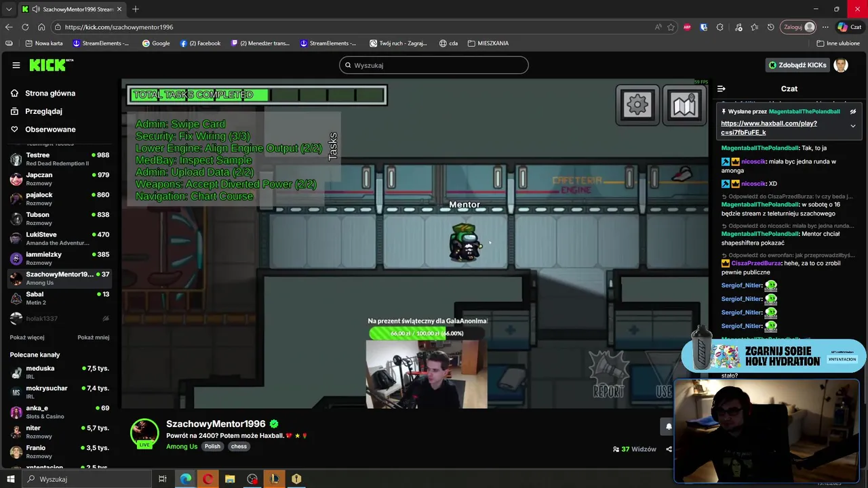This screenshot has height=488, width=868.
Task: Click Pokaż więcej in followed channels
Action: point(27,337)
